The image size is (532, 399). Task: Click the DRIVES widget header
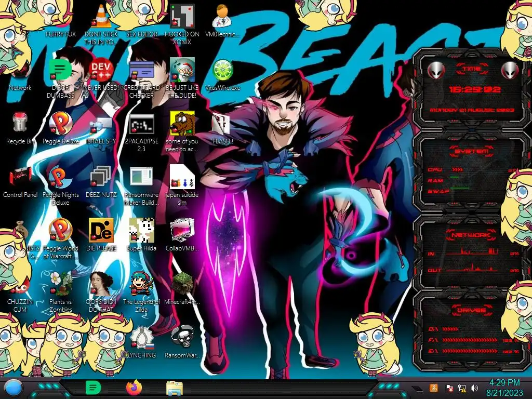pos(472,310)
